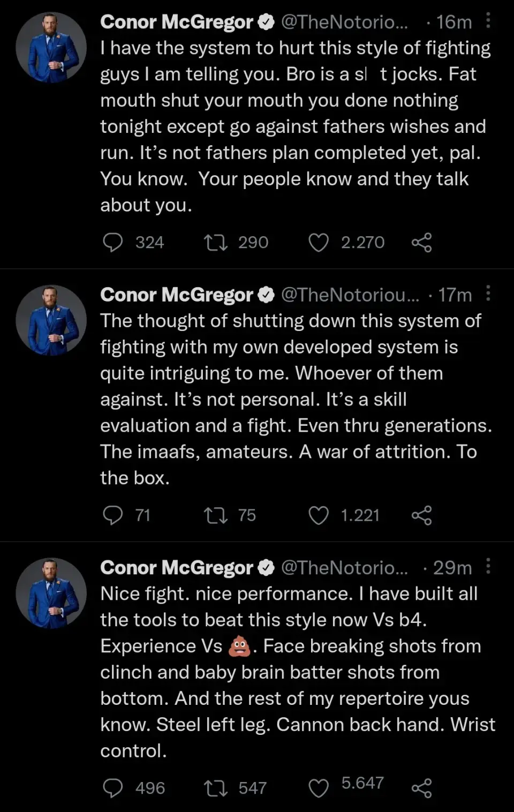Share the top tweet via share icon
The height and width of the screenshot is (812, 514).
tap(421, 242)
